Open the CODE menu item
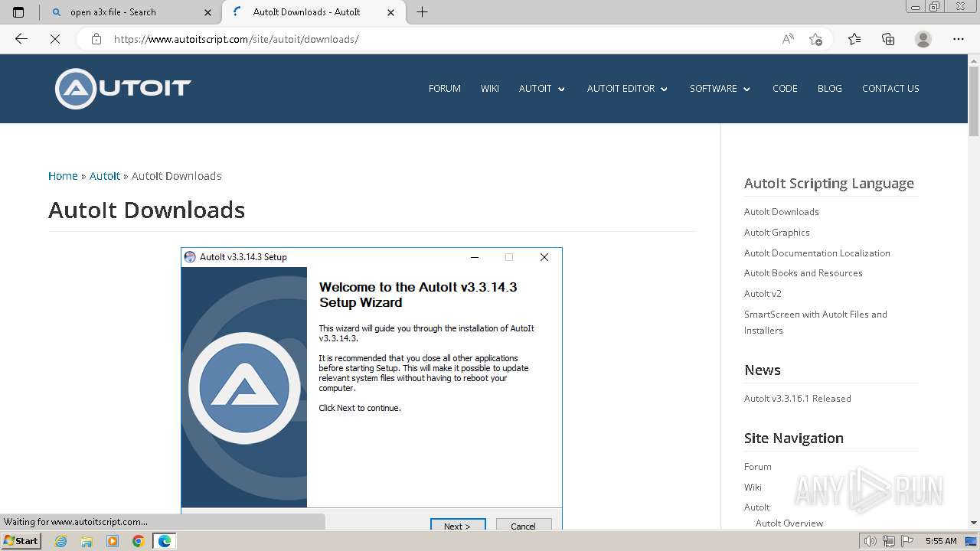This screenshot has height=551, width=980. (785, 89)
